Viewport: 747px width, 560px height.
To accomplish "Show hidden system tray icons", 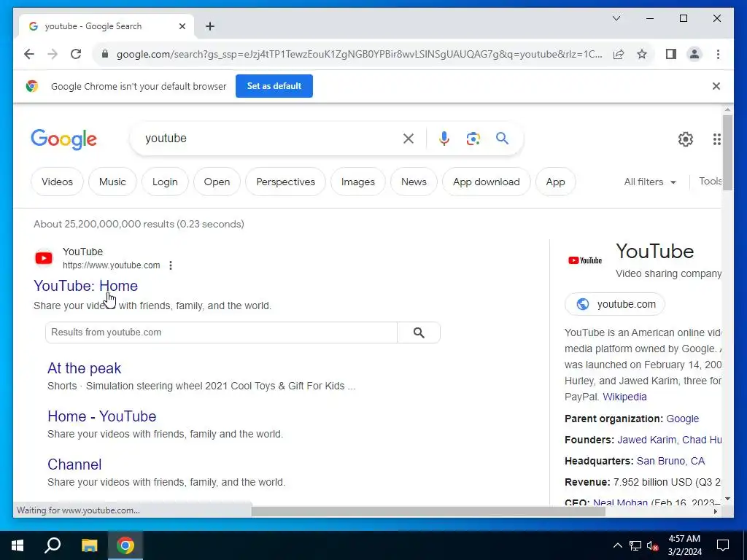I will pos(617,545).
